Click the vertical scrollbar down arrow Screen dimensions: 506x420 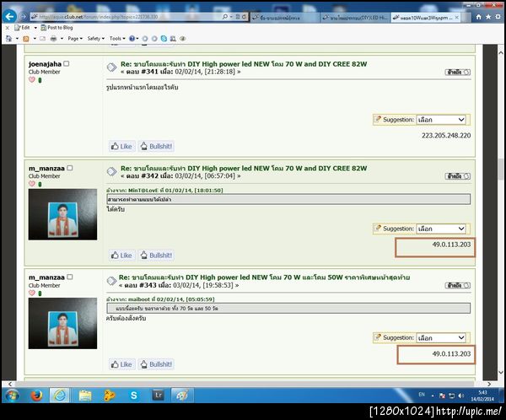tap(501, 372)
